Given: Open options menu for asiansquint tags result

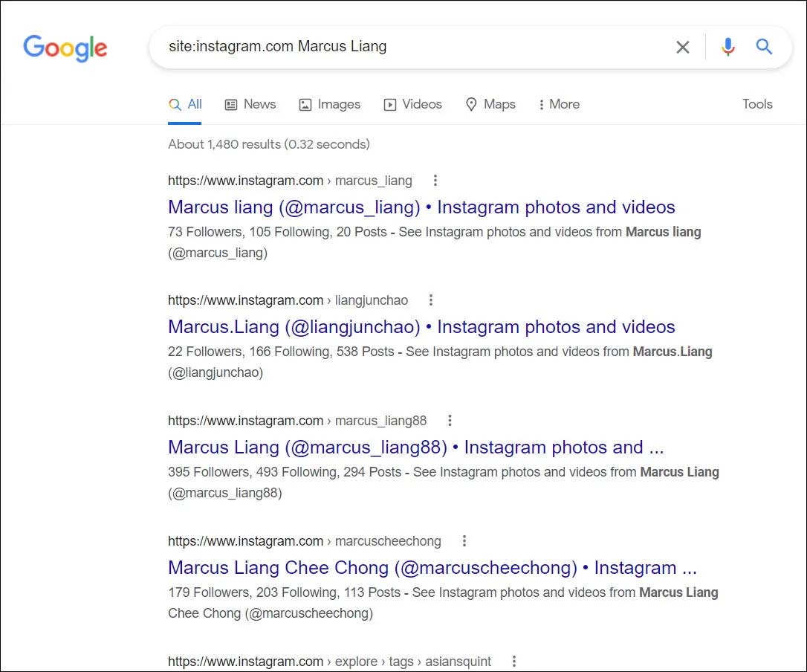Looking at the screenshot, I should 514,661.
